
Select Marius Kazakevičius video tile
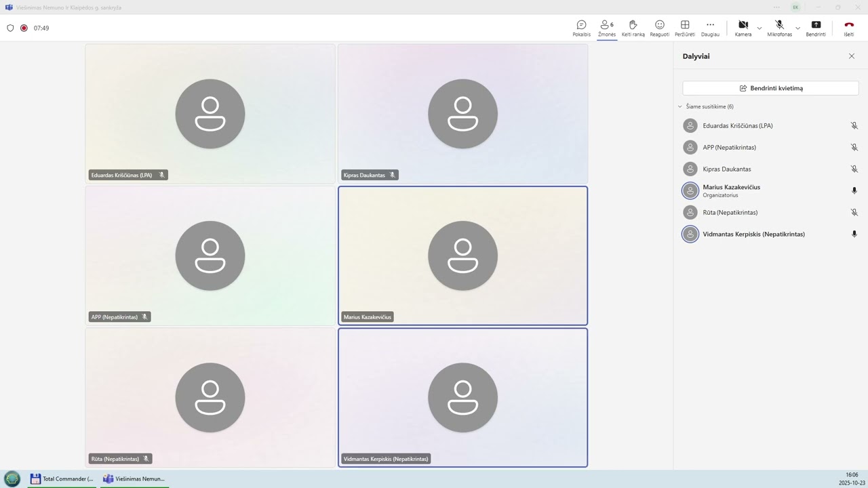(462, 256)
